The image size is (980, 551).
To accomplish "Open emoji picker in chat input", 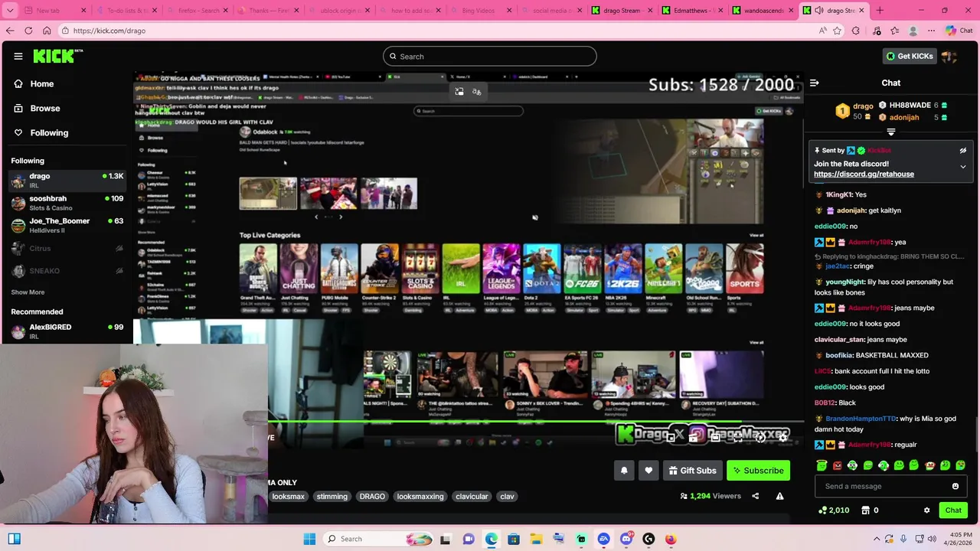I will (955, 486).
